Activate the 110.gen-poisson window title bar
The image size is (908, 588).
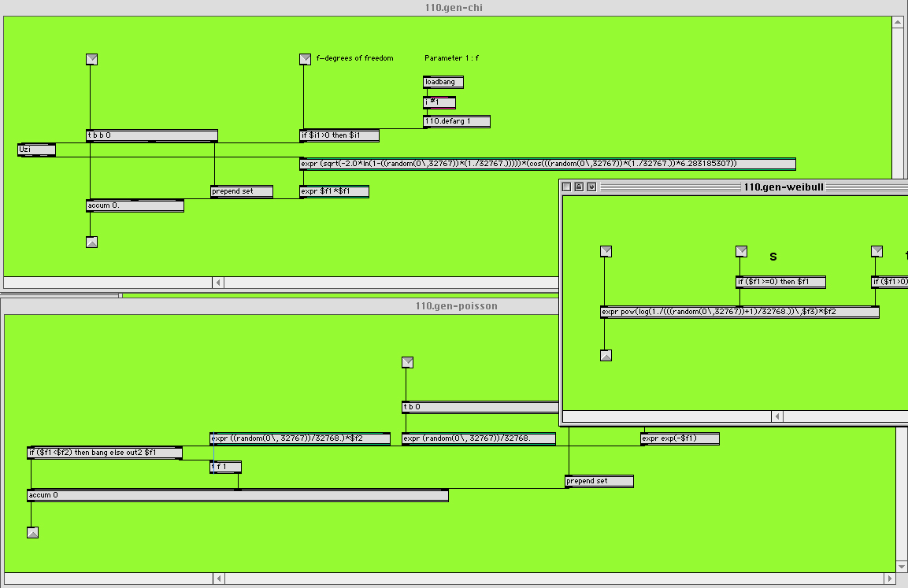click(x=456, y=305)
